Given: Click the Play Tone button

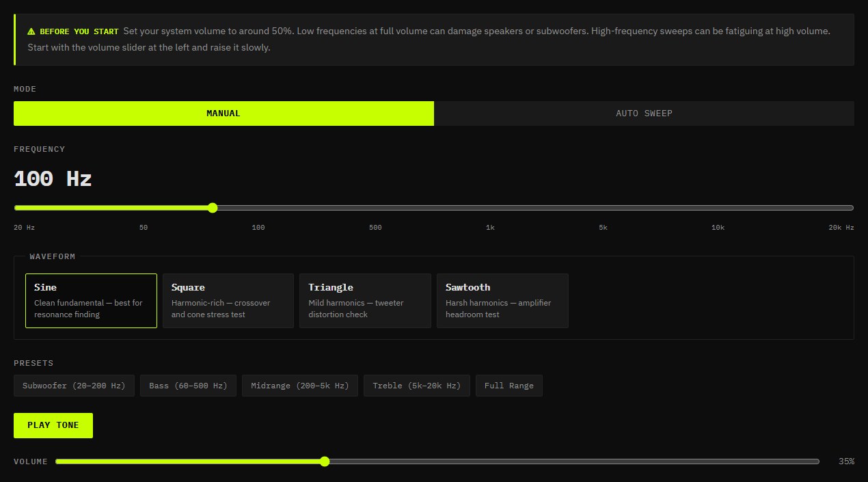Looking at the screenshot, I should (53, 425).
